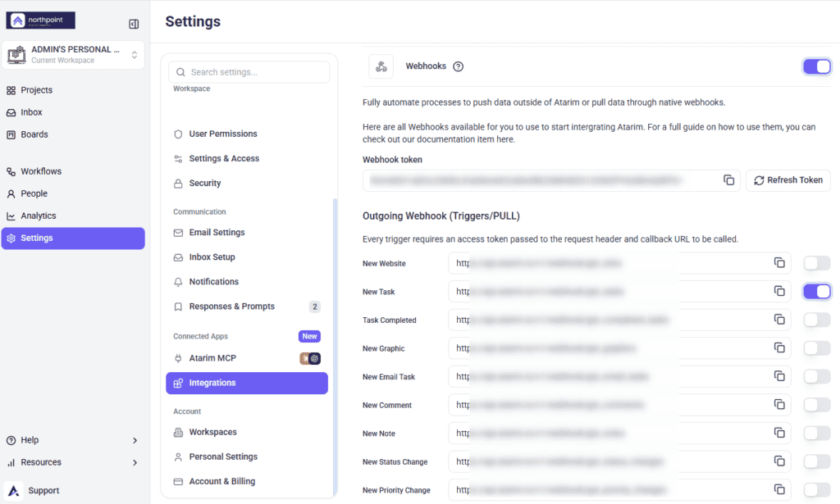Viewport: 840px width, 504px height.
Task: Copy the Task Completed webhook URL
Action: click(779, 320)
